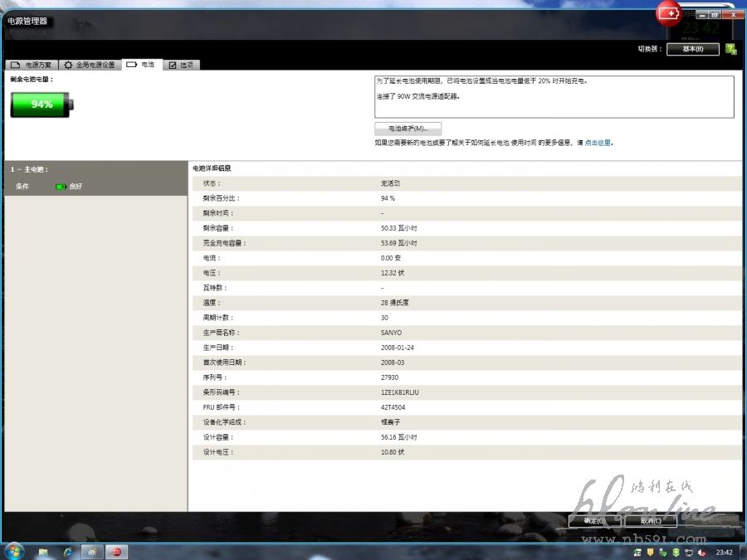Click the 2008-03 first use date value

[393, 363]
